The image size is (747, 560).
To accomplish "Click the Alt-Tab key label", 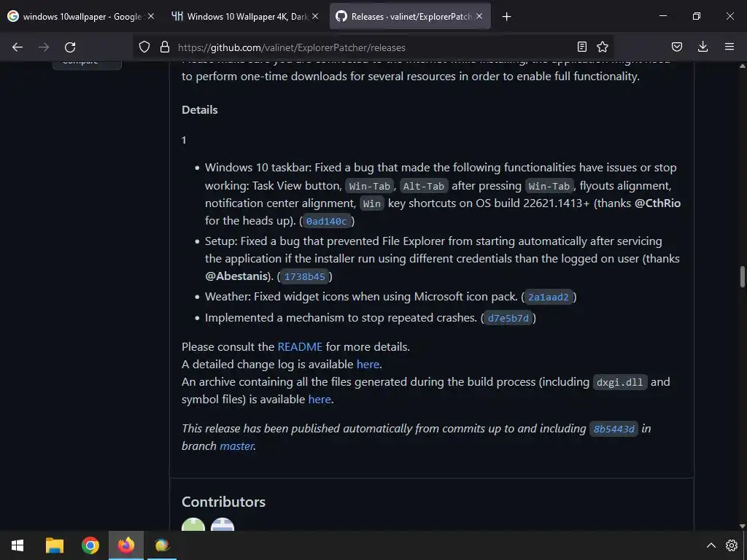I will (424, 186).
